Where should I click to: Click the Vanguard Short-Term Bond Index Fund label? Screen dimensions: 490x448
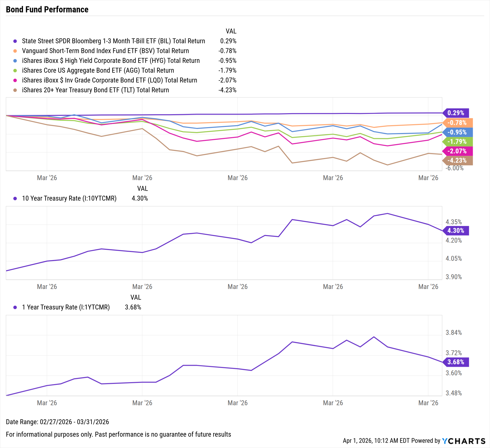105,51
